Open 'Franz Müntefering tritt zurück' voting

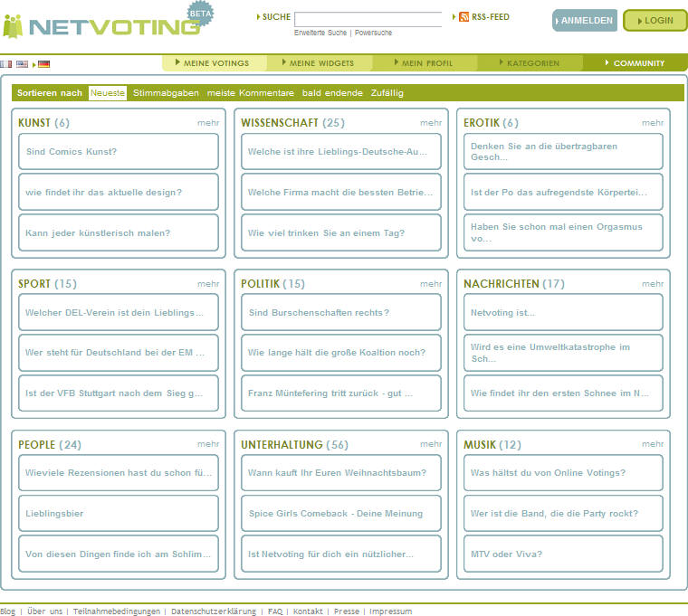(x=341, y=393)
